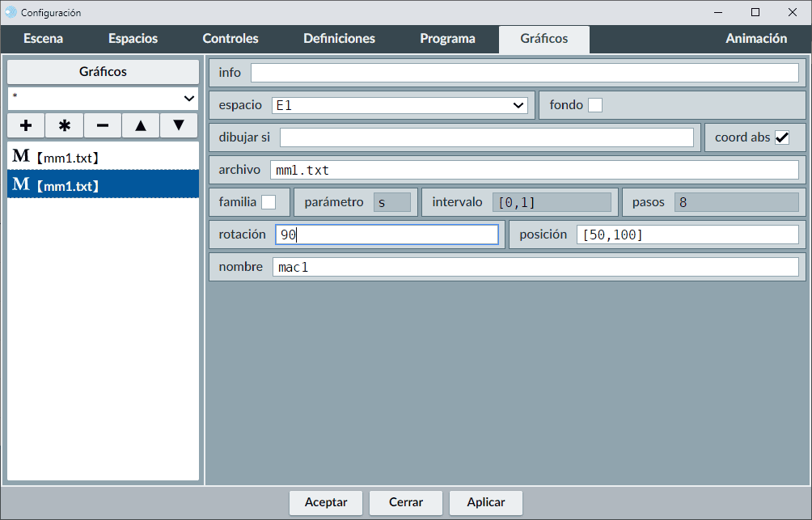Go to the Programa tab
The image size is (812, 520).
tap(447, 39)
